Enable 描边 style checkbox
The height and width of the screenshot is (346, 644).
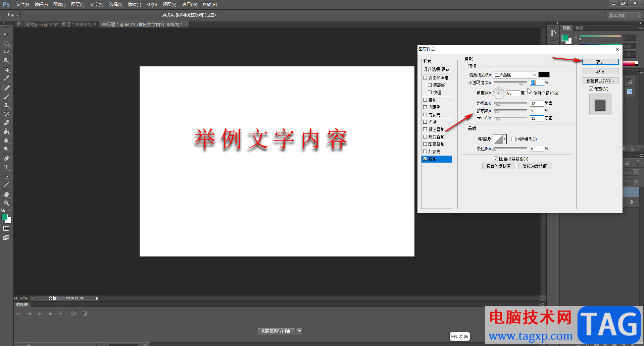pyautogui.click(x=425, y=100)
